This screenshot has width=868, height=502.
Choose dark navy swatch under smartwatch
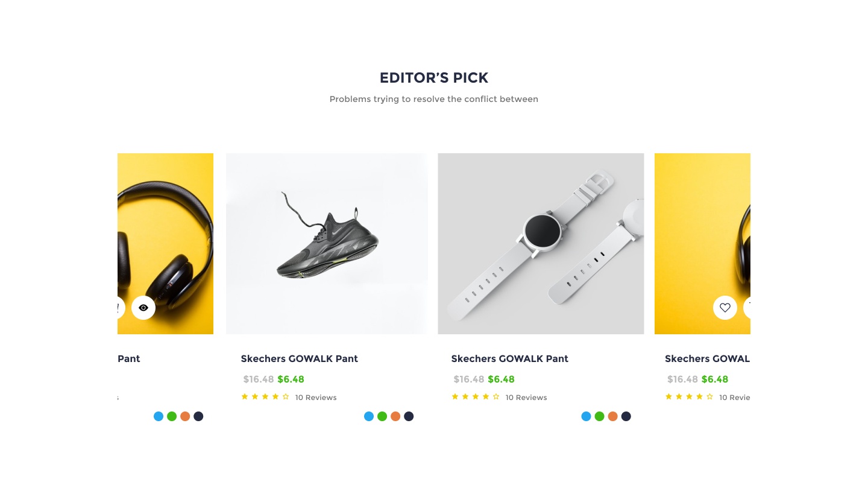tap(626, 416)
